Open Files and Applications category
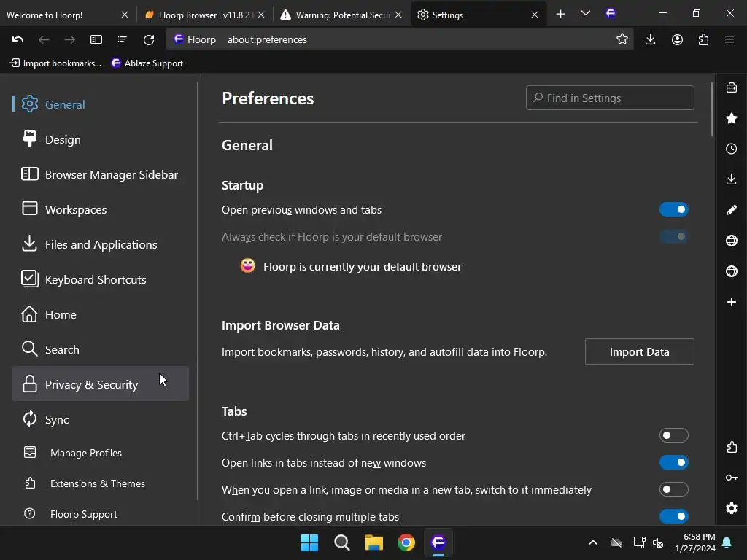 (100, 244)
